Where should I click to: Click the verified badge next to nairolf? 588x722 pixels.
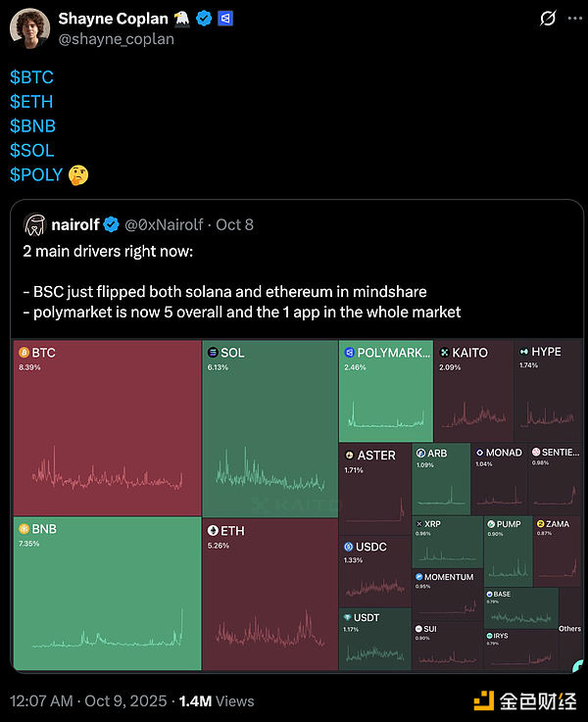click(113, 225)
